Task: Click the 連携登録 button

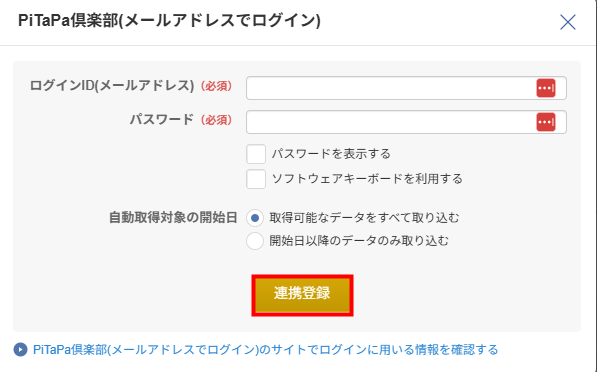Action: [x=302, y=295]
